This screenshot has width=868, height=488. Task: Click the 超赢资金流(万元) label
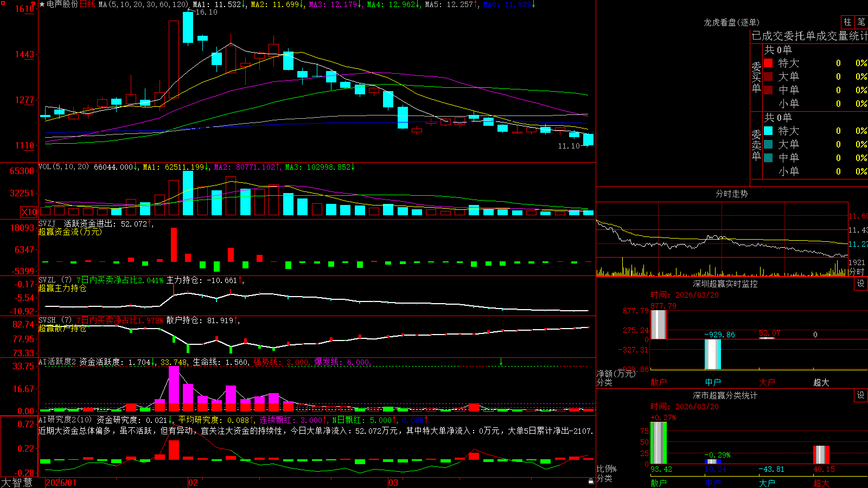tap(70, 232)
